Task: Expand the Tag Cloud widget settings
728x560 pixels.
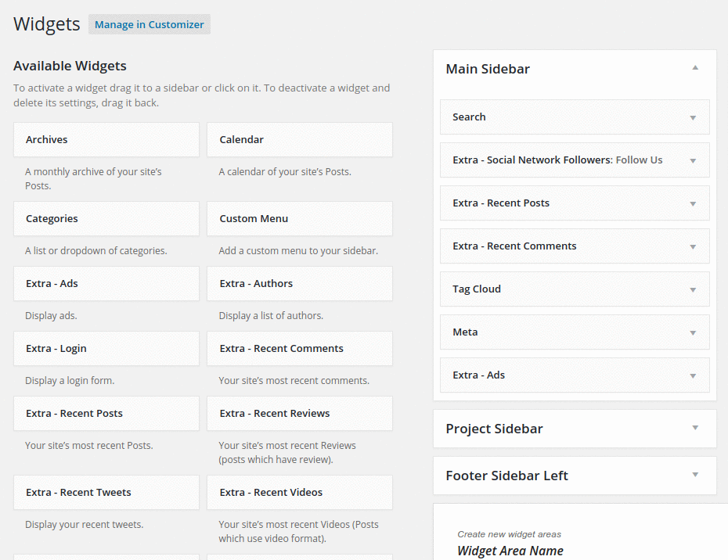Action: coord(692,289)
